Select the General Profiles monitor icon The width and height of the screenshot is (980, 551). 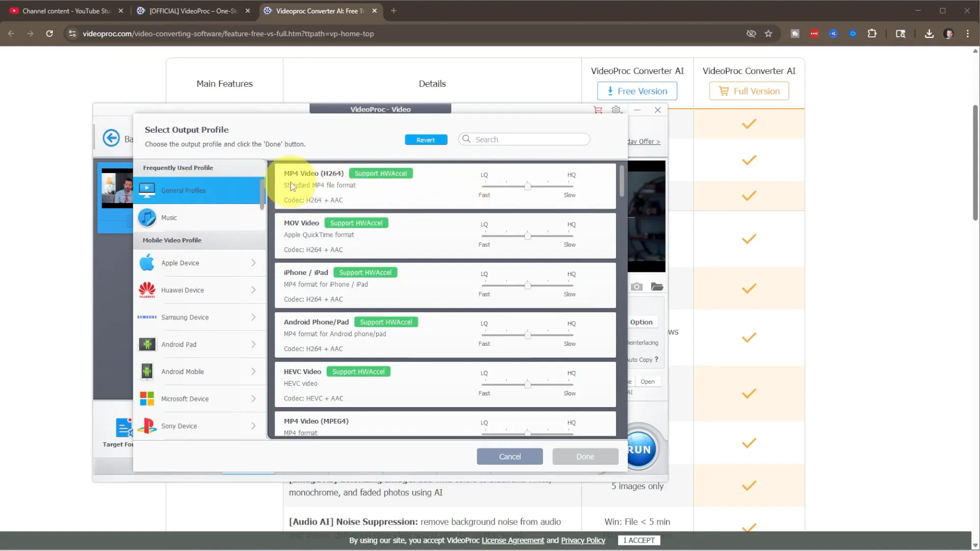[147, 190]
